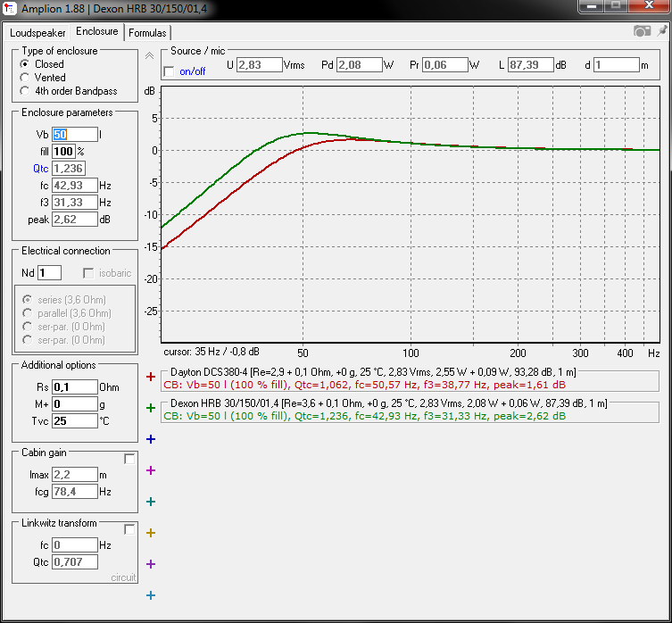Click the circuit link in Linkwitz transform
The height and width of the screenshot is (623, 672).
point(123,577)
